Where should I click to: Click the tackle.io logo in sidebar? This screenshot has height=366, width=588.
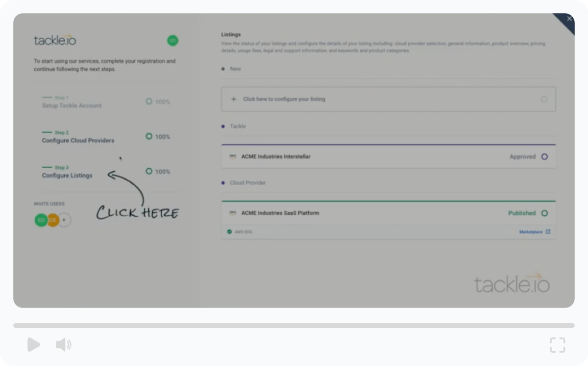click(x=55, y=40)
